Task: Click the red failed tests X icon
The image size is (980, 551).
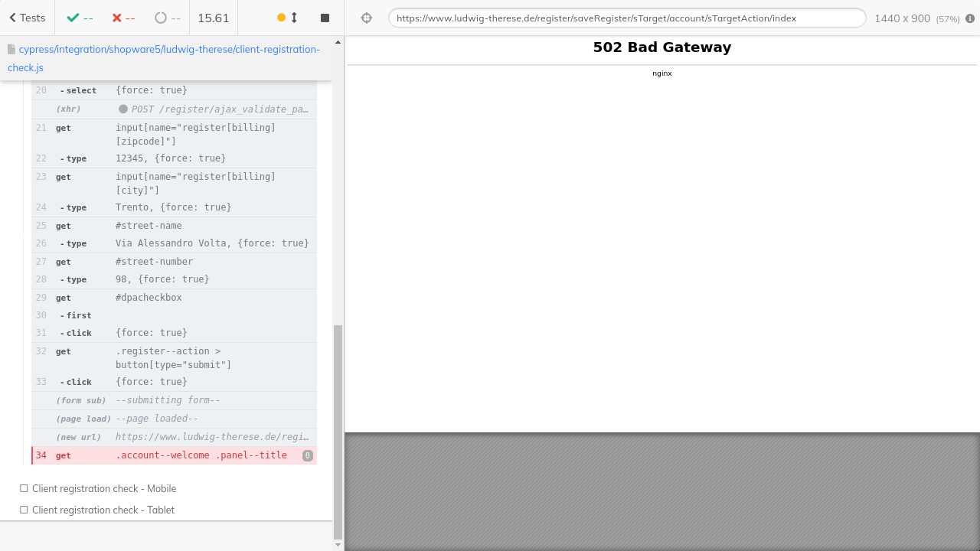Action: [117, 18]
